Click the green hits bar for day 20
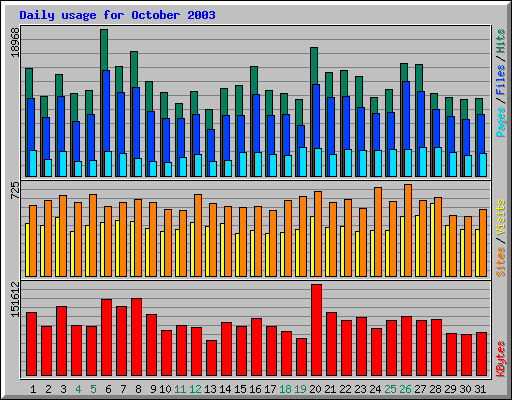Image resolution: width=512 pixels, height=400 pixels. [x=314, y=65]
